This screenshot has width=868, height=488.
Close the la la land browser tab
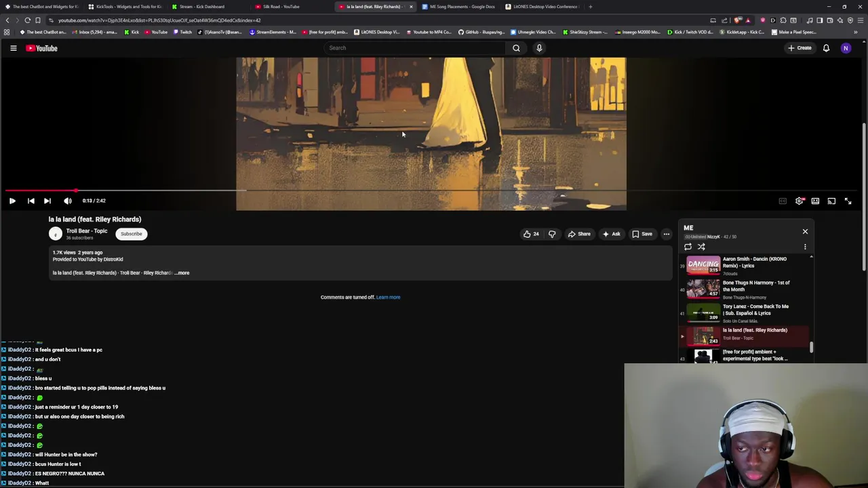coord(411,7)
